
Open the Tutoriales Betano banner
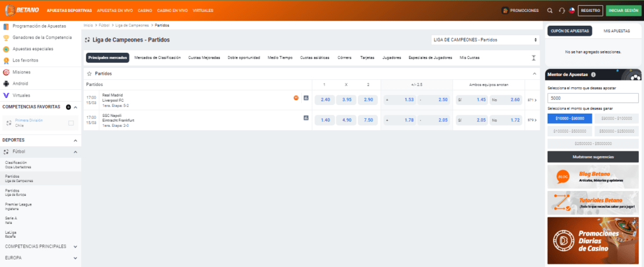click(593, 203)
